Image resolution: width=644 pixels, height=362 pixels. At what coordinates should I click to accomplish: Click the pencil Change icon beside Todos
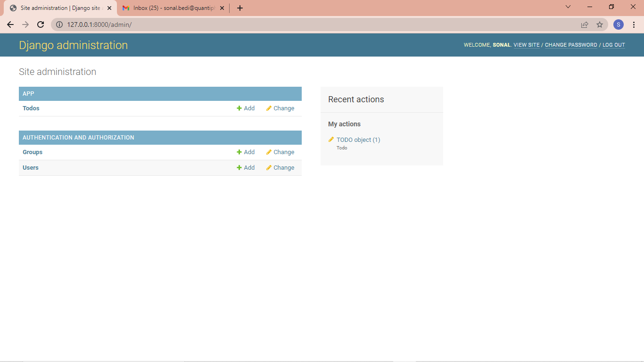(268, 108)
